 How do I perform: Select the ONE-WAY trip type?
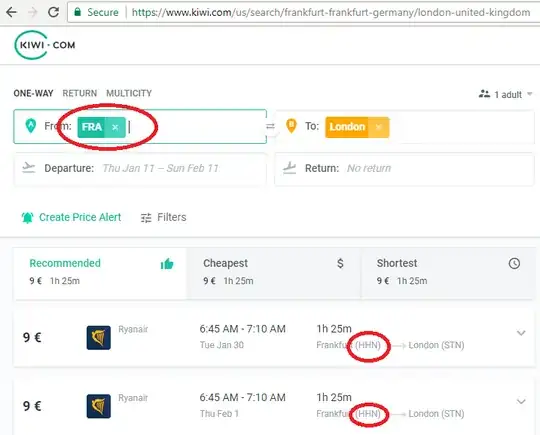(x=33, y=93)
